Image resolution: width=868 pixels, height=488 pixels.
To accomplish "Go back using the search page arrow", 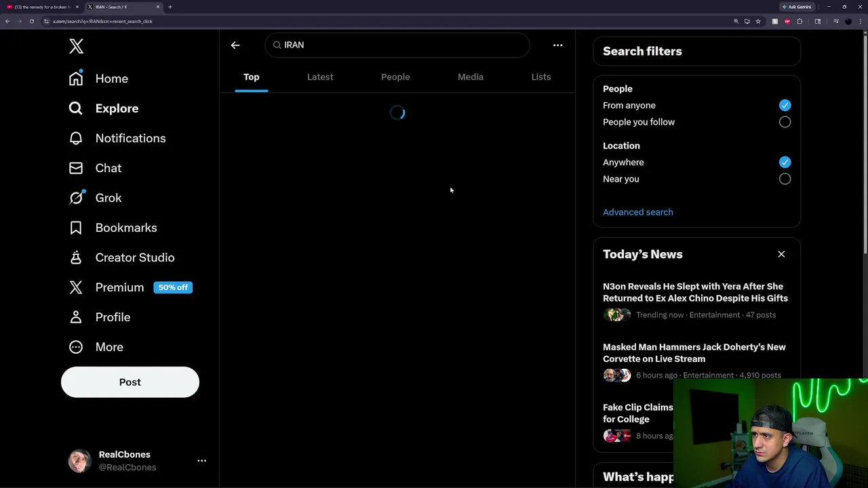I will pos(235,45).
